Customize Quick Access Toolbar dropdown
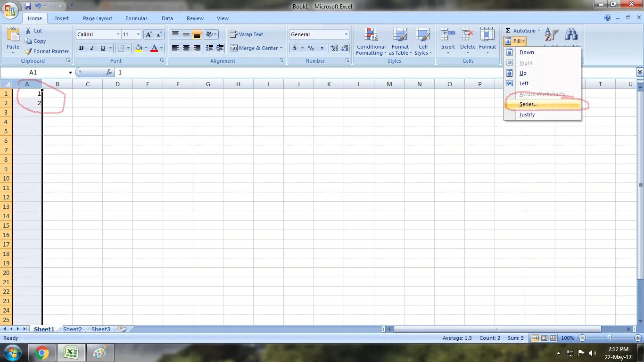The image size is (644, 362). point(72,6)
